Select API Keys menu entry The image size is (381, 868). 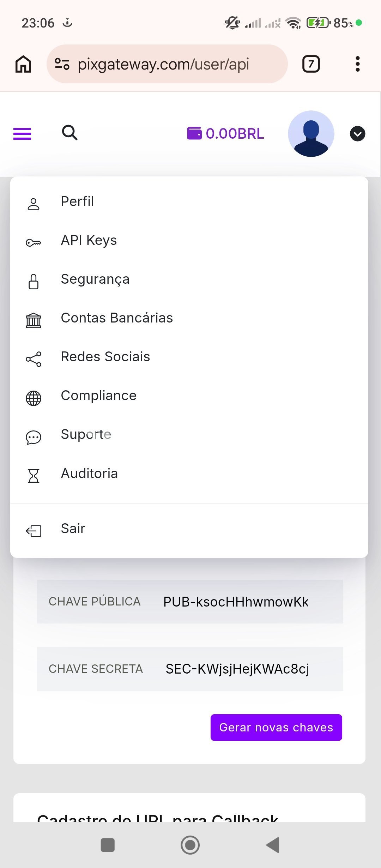[89, 240]
